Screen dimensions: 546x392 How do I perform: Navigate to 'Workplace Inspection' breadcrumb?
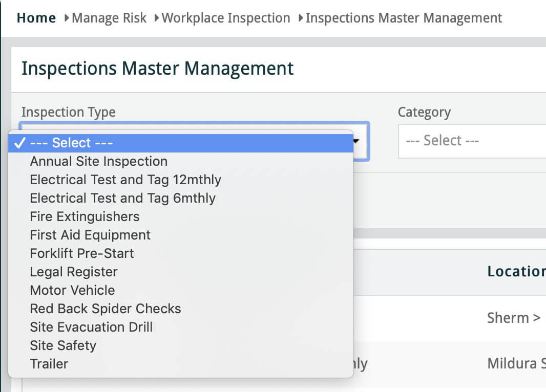tap(225, 18)
